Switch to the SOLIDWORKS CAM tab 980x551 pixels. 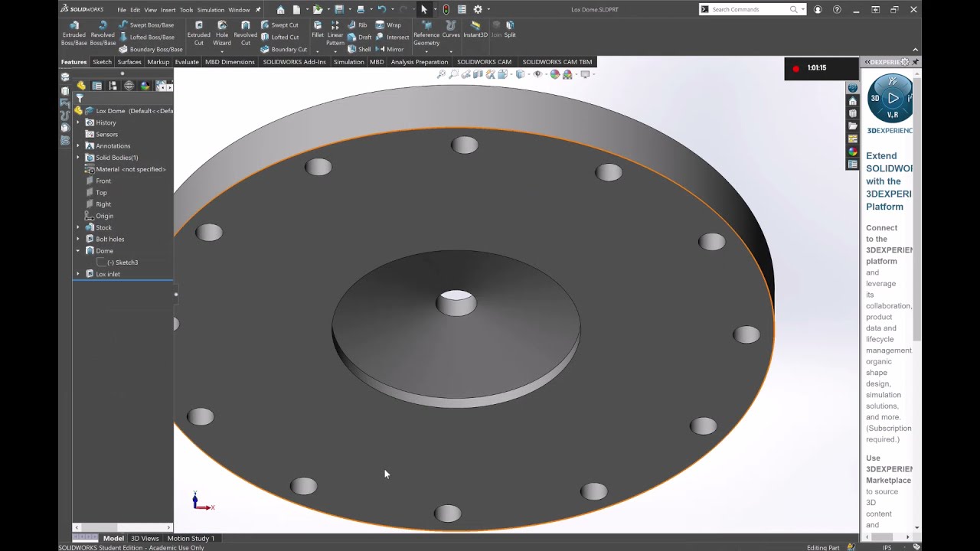click(x=484, y=62)
